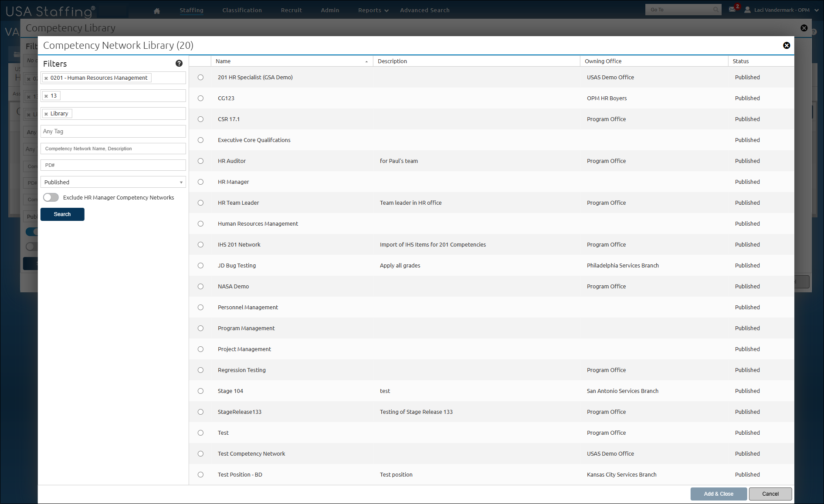Click the Search button in Filters

[62, 214]
